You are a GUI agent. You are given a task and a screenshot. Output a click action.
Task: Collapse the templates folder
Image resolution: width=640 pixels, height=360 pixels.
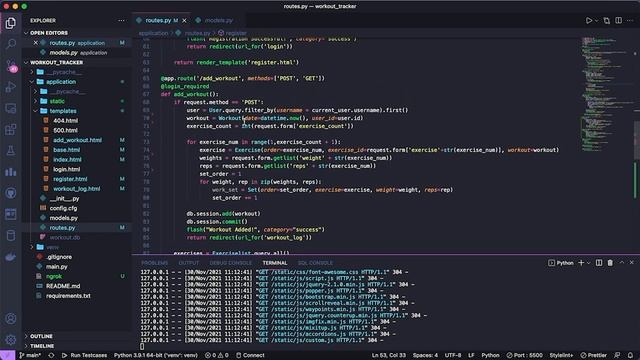[x=36, y=111]
